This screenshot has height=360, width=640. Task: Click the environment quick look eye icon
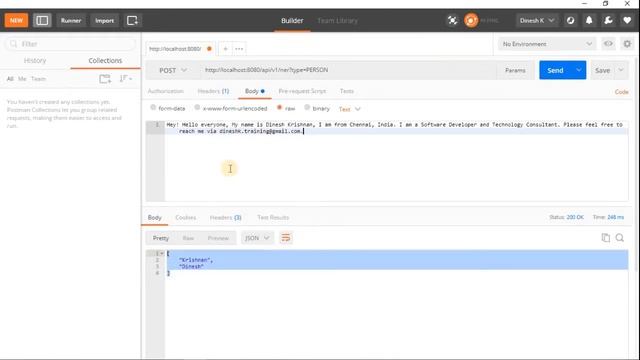pyautogui.click(x=608, y=44)
